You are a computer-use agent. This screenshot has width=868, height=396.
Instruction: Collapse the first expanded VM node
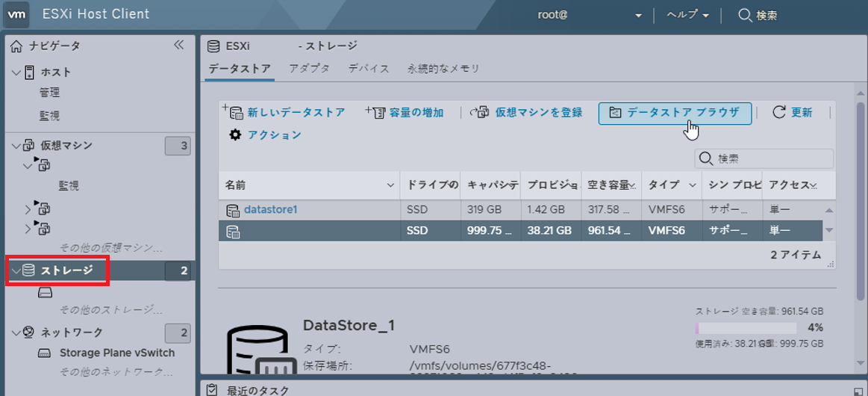tap(28, 165)
